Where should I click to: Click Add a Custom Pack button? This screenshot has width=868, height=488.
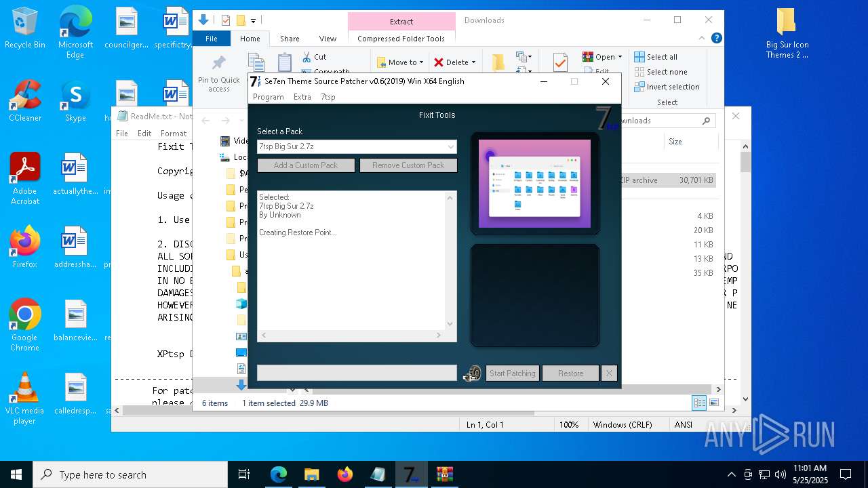[x=306, y=165]
